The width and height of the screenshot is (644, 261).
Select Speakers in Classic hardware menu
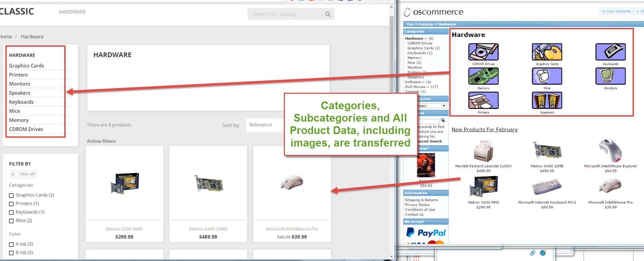pyautogui.click(x=20, y=93)
